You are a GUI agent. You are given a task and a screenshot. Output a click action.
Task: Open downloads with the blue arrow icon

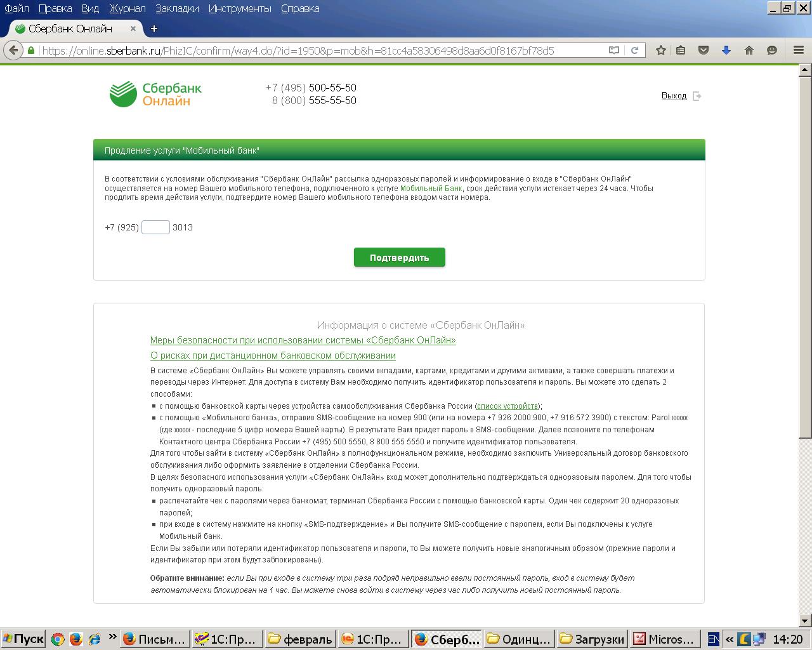726,50
